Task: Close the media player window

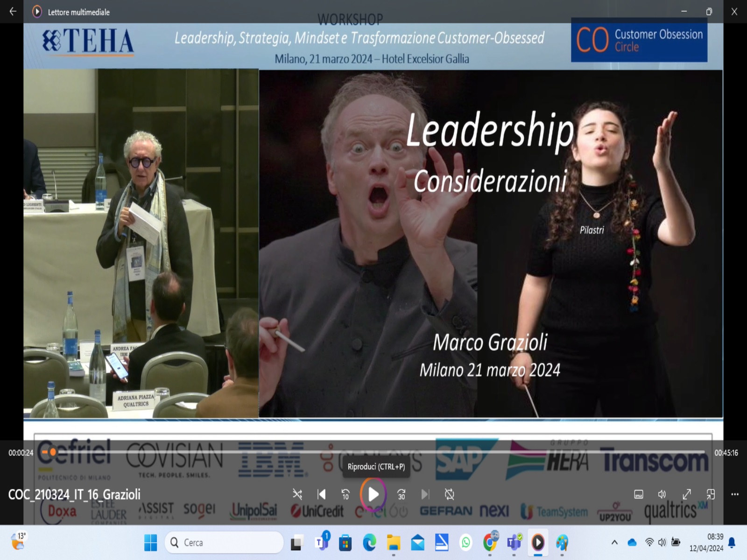Action: click(x=734, y=11)
